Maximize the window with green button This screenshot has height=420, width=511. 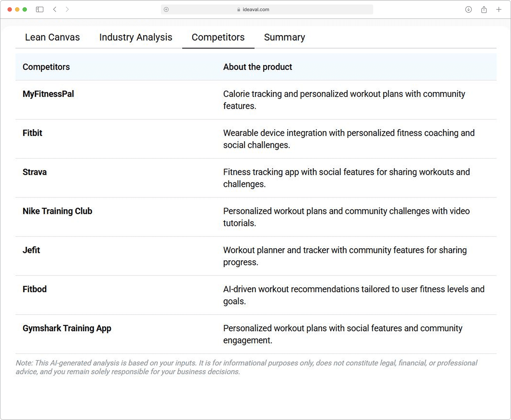click(x=25, y=9)
